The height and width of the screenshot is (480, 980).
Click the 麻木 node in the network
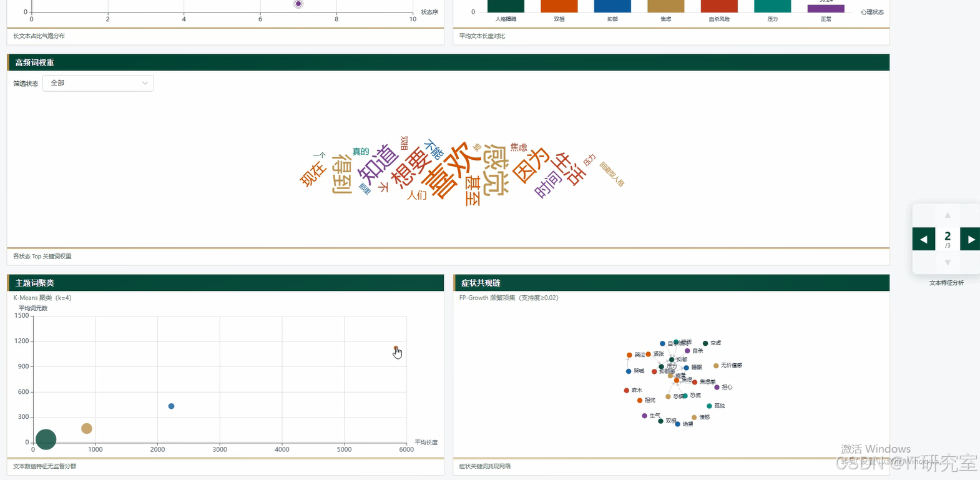[x=626, y=391]
